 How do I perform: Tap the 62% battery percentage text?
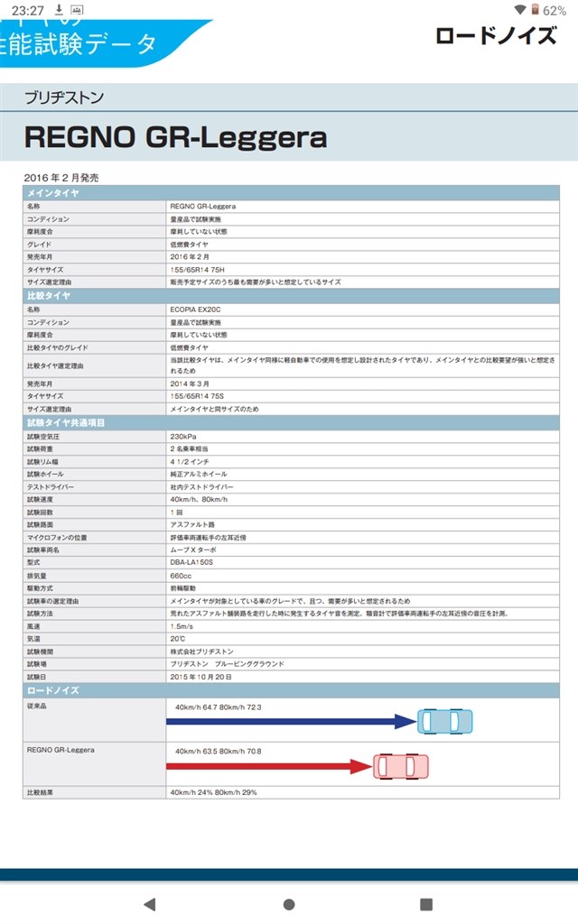pyautogui.click(x=555, y=10)
